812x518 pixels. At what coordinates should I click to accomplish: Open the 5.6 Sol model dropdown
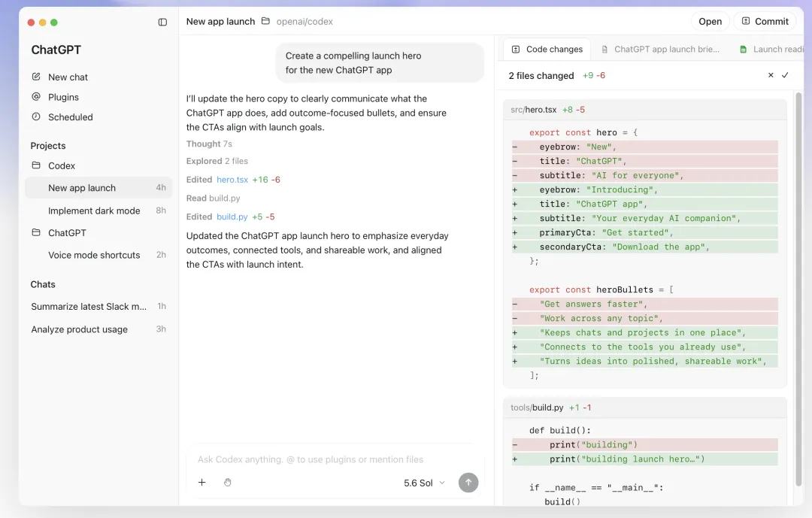(425, 483)
